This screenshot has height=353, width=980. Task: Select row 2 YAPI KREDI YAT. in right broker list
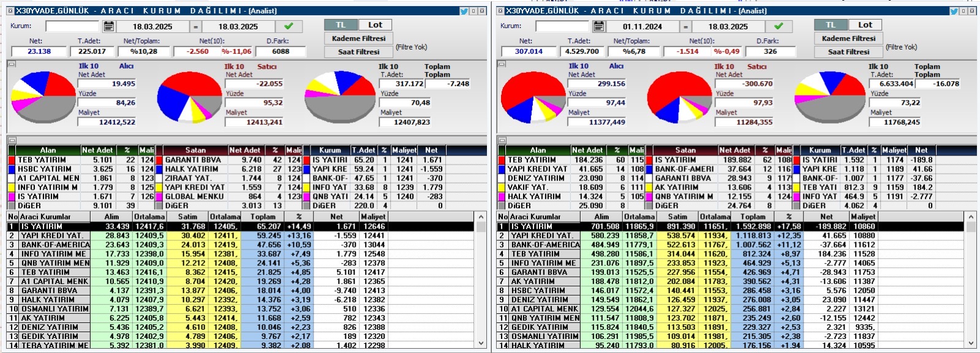[x=731, y=236]
